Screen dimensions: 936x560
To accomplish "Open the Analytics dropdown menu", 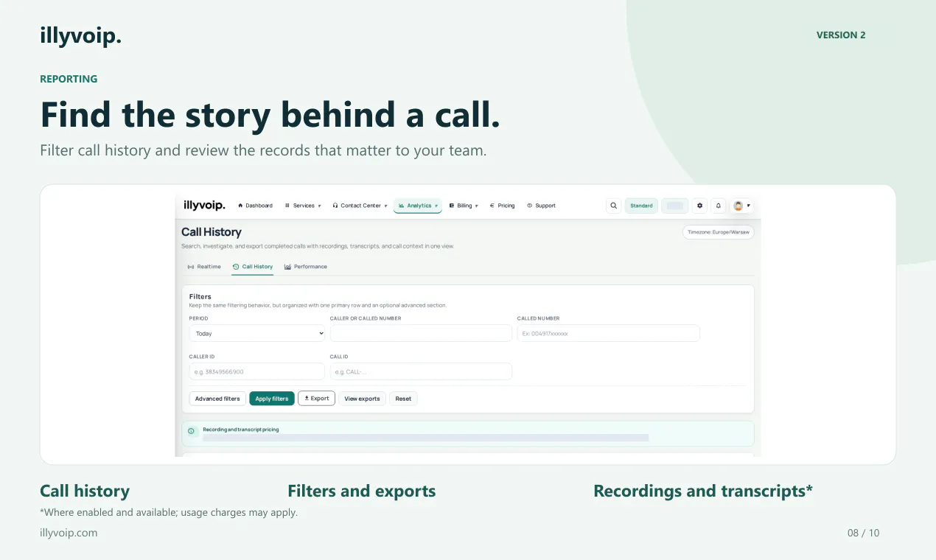I will point(418,206).
